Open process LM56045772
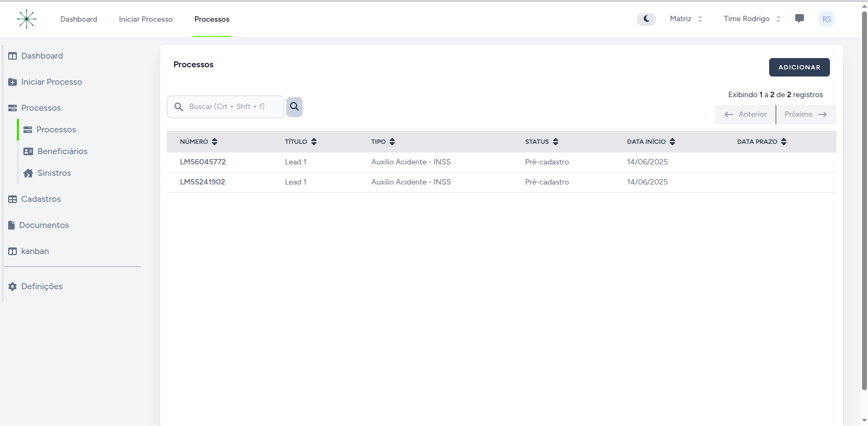Image resolution: width=868 pixels, height=426 pixels. (x=203, y=162)
